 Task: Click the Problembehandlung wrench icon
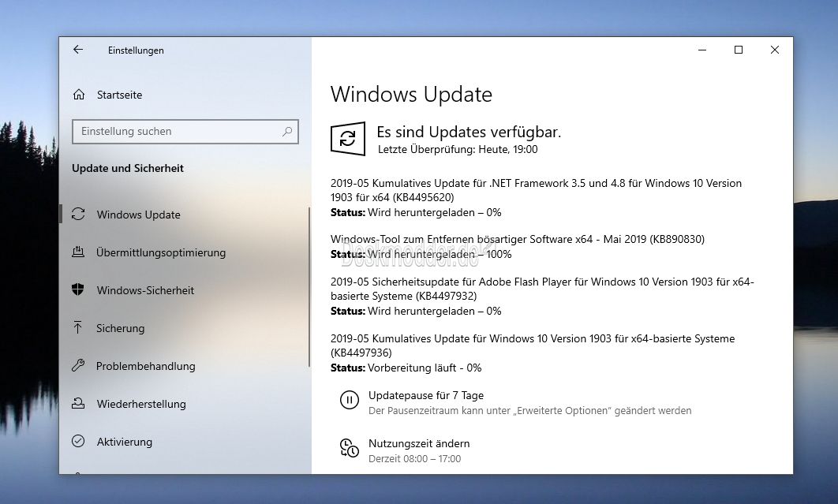click(x=78, y=366)
